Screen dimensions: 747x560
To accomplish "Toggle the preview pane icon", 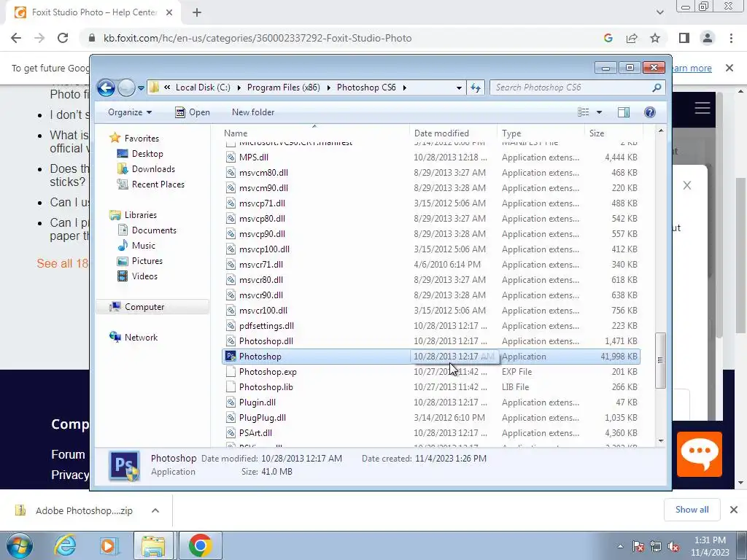I will point(624,112).
